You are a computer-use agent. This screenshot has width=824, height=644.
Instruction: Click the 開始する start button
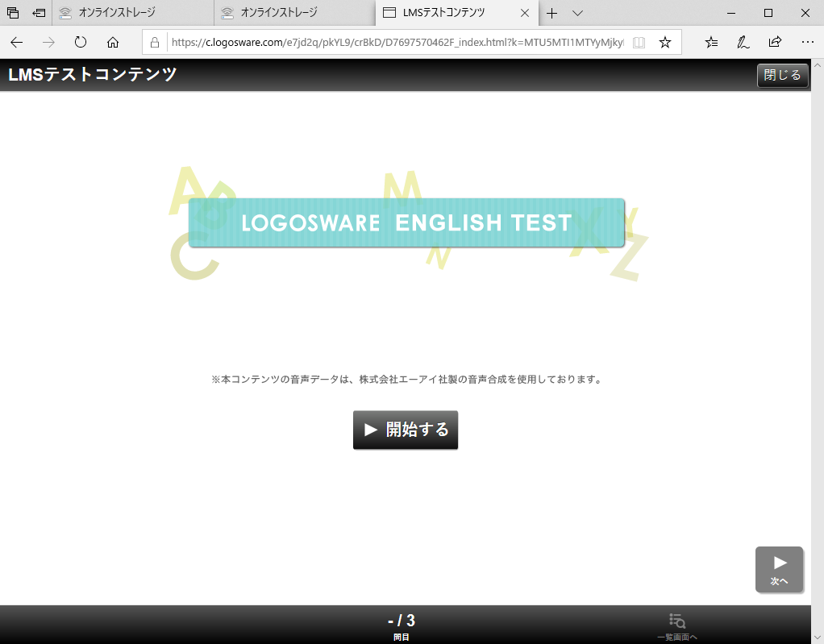405,430
